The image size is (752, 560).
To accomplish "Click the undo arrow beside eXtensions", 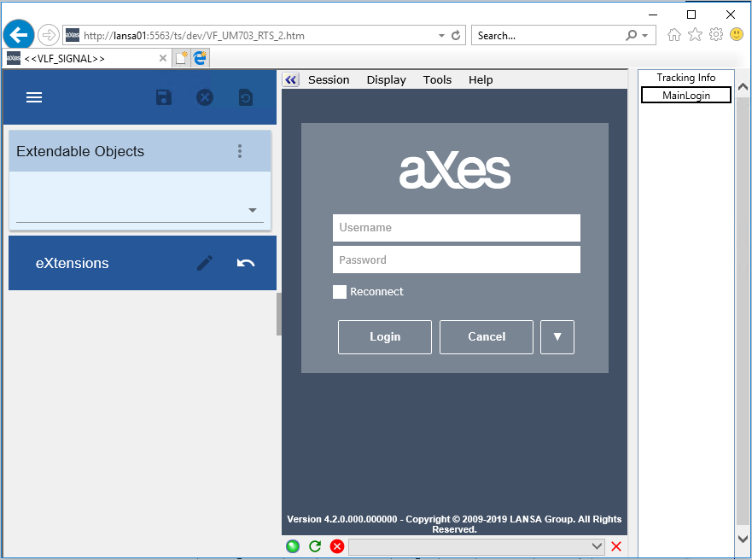I will (x=246, y=263).
